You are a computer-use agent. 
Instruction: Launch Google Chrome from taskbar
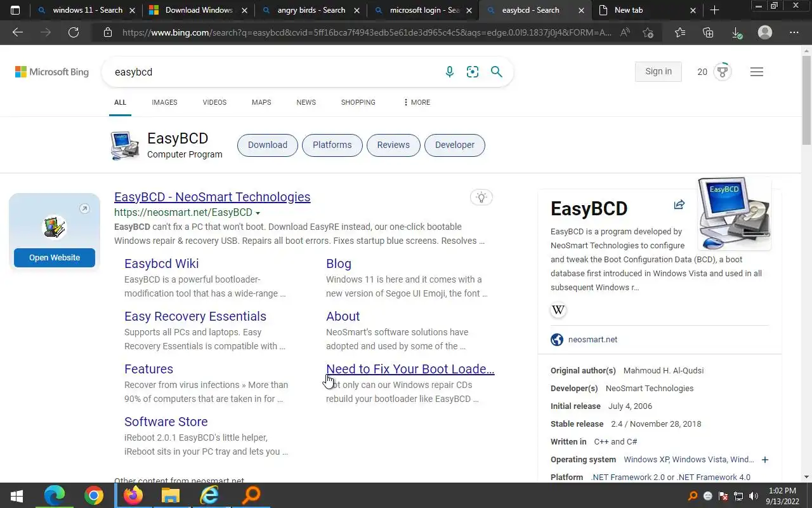point(94,495)
